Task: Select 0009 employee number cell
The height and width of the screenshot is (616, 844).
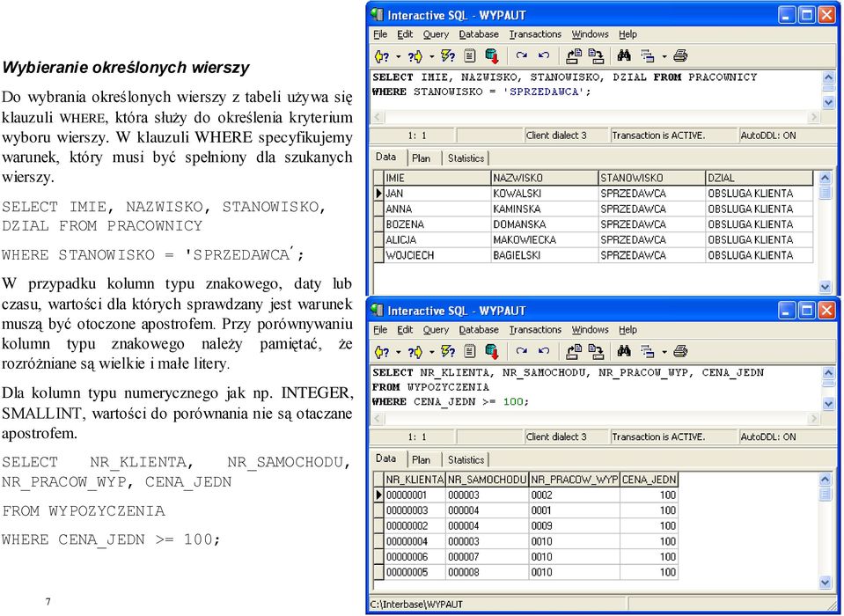Action: pos(575,526)
